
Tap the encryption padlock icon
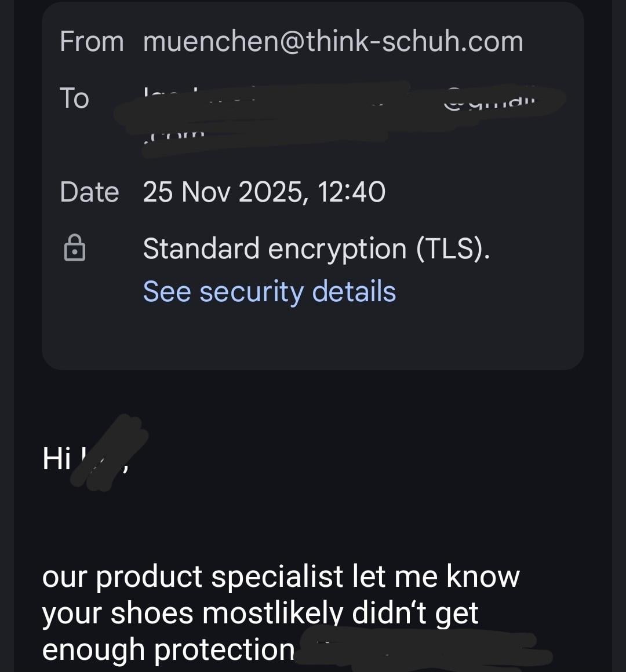(x=74, y=248)
